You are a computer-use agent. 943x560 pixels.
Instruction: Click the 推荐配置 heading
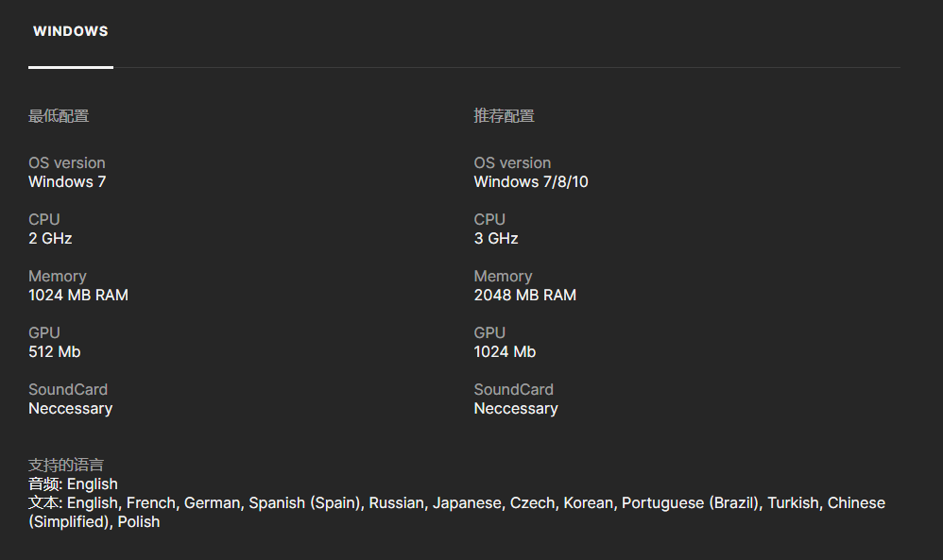click(x=504, y=116)
